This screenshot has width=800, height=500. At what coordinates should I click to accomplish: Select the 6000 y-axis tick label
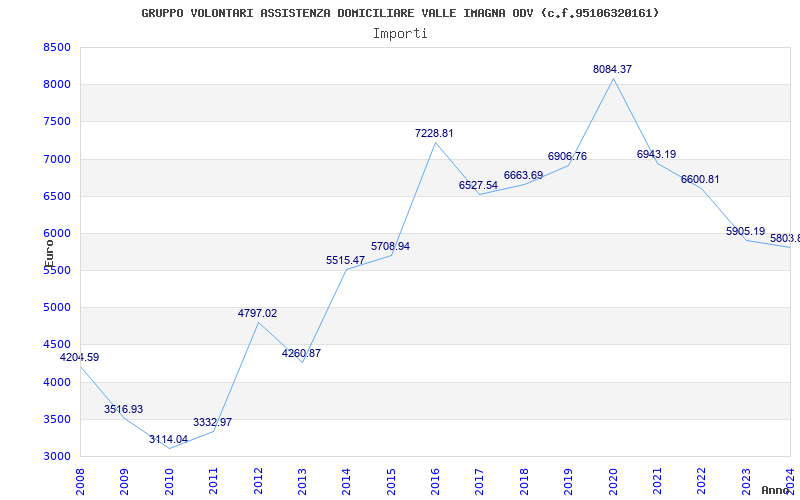57,234
